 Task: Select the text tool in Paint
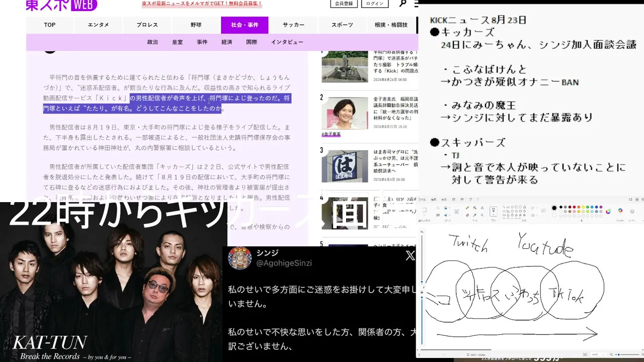pyautogui.click(x=482, y=208)
